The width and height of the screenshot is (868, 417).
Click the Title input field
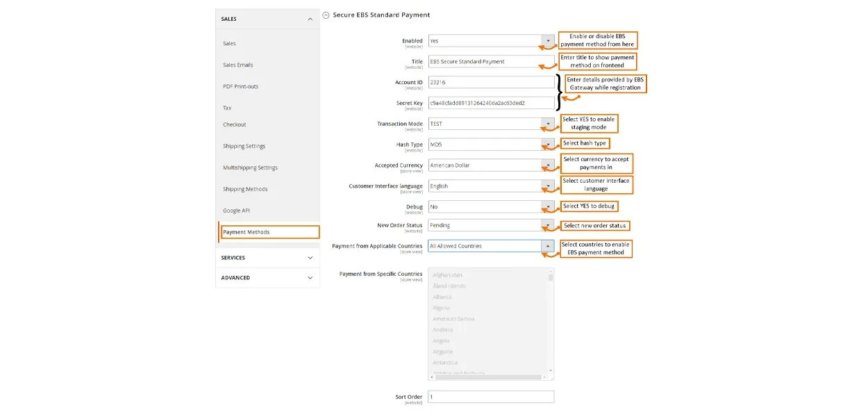(x=491, y=62)
